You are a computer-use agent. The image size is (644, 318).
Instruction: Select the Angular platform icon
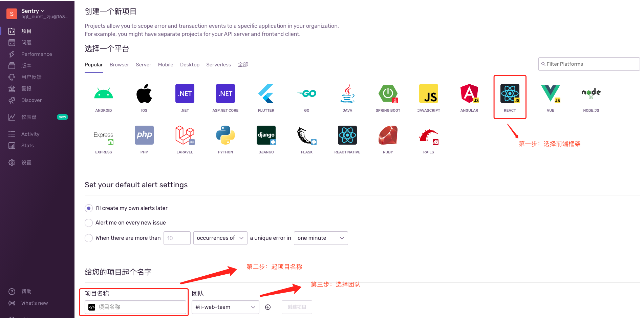pos(469,93)
